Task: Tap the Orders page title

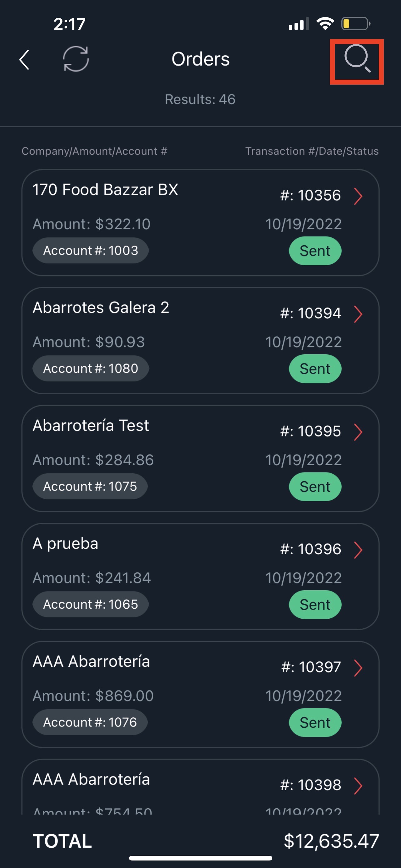Action: [x=201, y=59]
